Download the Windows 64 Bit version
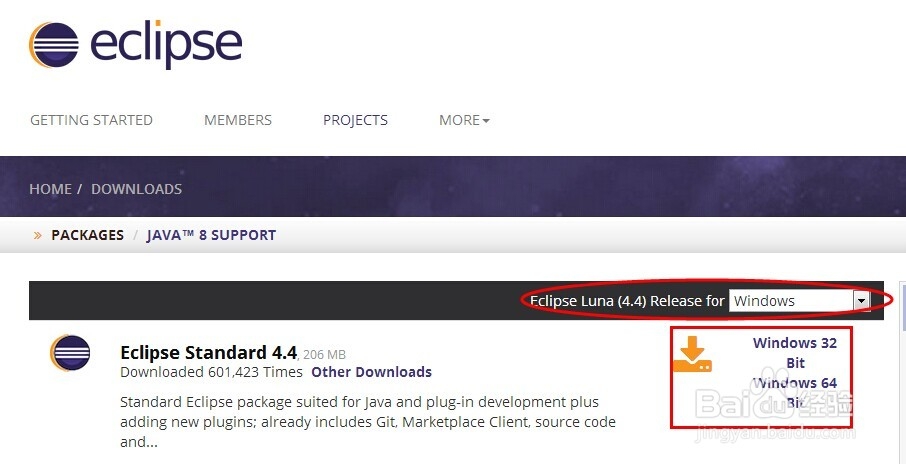The image size is (906, 464). click(x=795, y=392)
